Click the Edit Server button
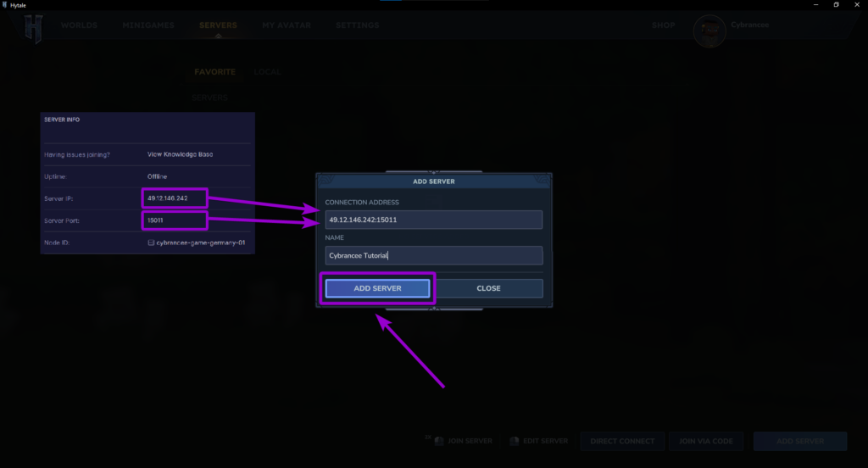868x468 pixels. [x=545, y=442]
